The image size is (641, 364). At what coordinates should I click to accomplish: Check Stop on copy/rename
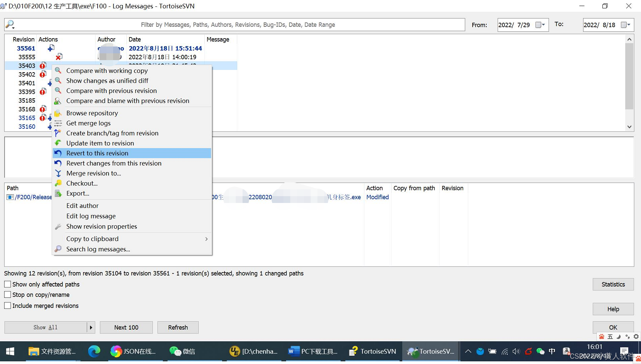[8, 294]
